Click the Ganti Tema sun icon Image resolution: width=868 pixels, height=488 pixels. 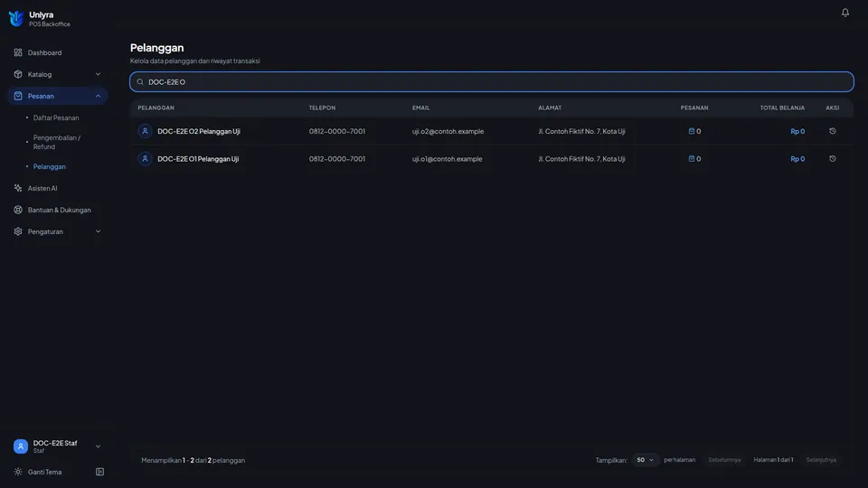18,472
